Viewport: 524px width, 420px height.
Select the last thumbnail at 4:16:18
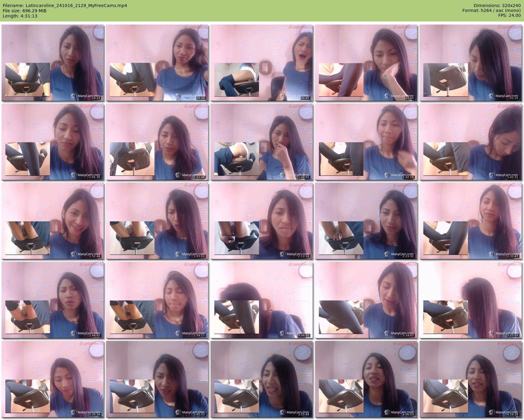[471, 379]
